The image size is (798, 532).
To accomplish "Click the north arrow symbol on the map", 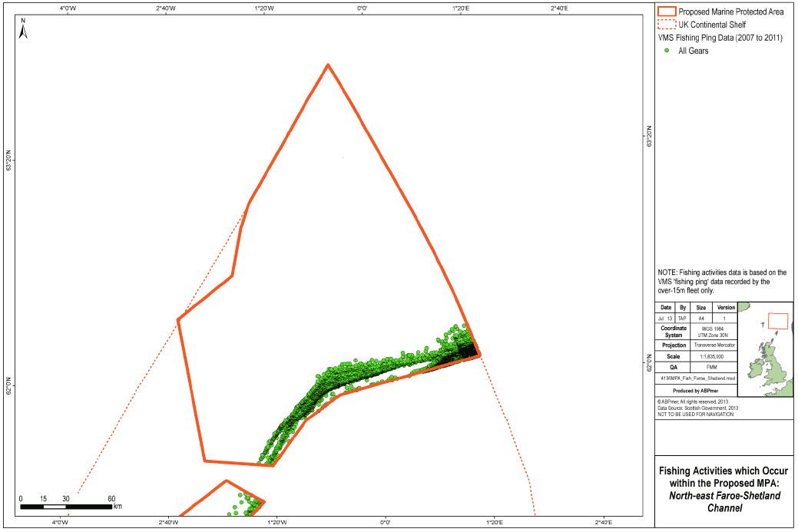I will 23,28.
